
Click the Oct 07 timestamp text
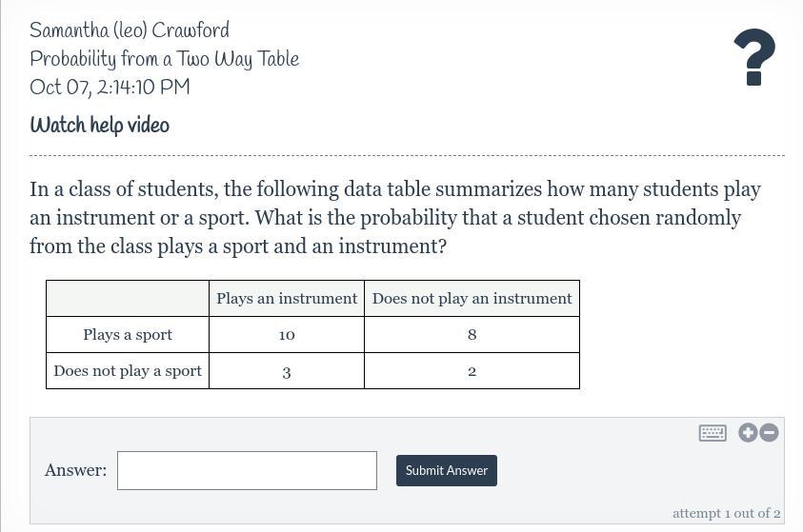110,89
